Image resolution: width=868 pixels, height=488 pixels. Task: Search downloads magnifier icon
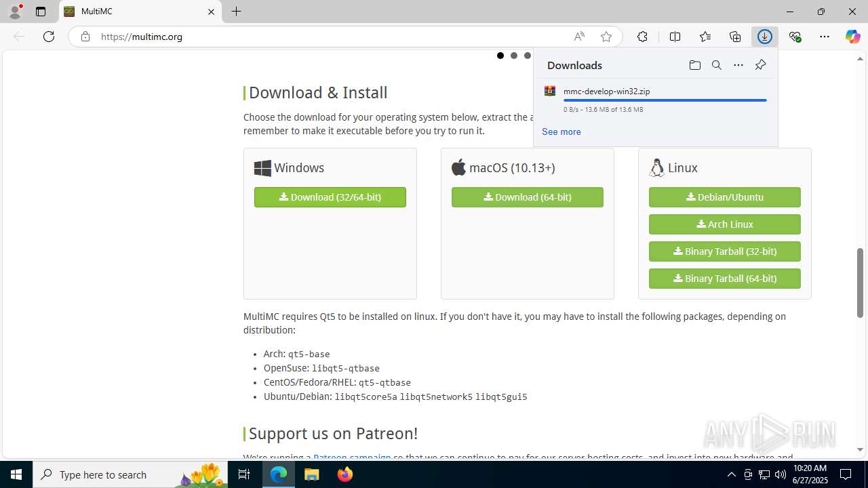[x=716, y=65]
